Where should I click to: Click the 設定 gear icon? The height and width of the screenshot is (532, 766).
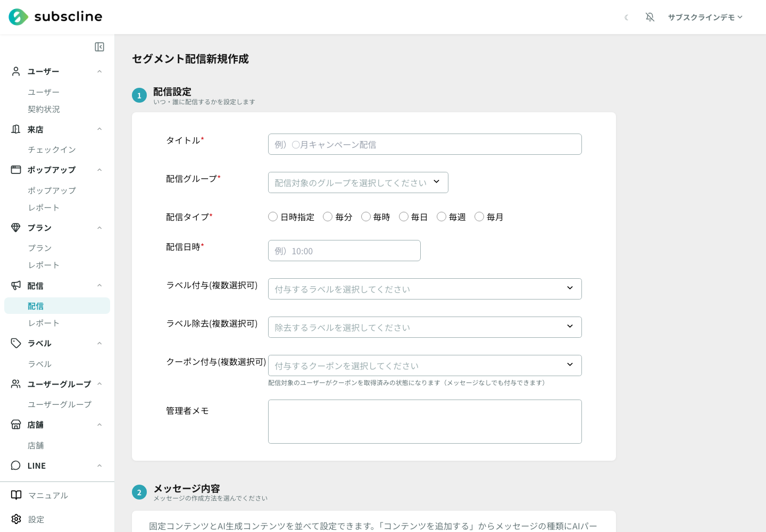(x=16, y=519)
